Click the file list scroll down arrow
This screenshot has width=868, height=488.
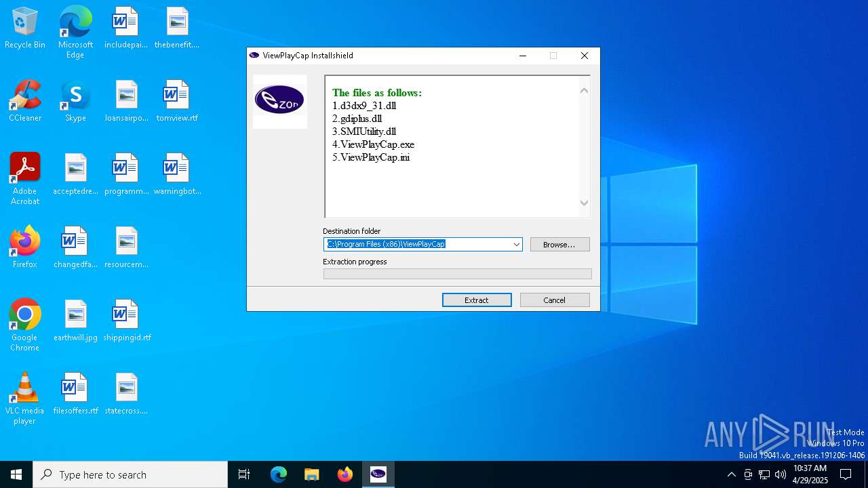coord(584,203)
